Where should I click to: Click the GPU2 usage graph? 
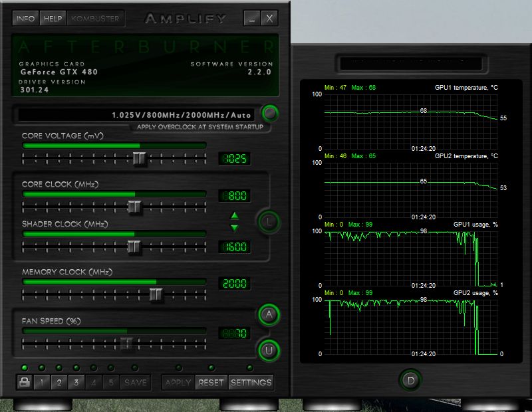tap(411, 327)
